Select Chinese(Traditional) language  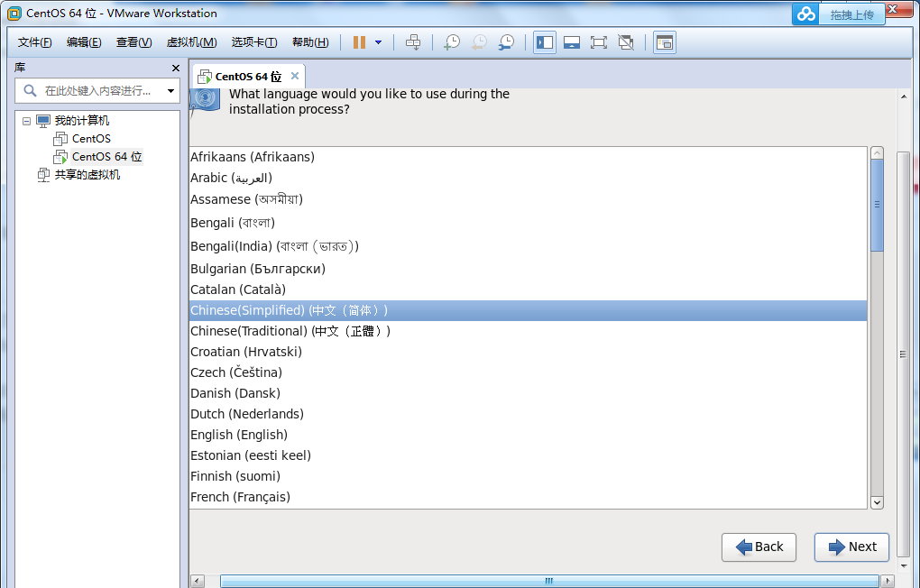click(x=528, y=331)
